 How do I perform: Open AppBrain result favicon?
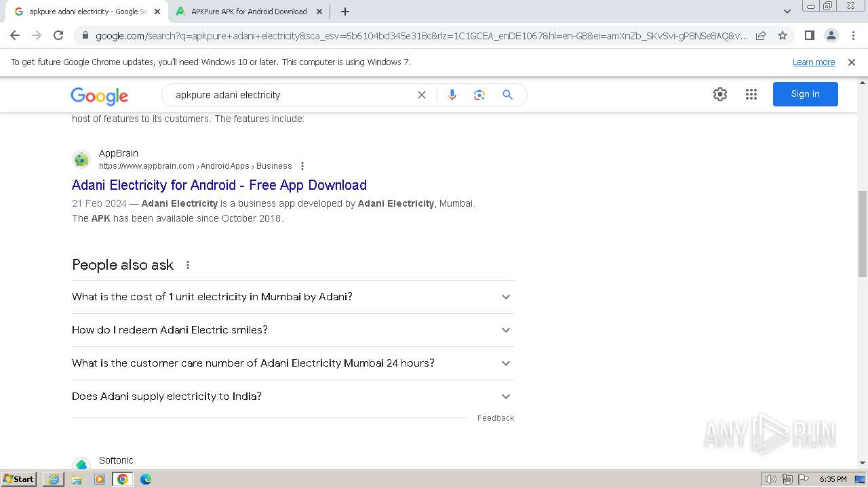tap(81, 159)
